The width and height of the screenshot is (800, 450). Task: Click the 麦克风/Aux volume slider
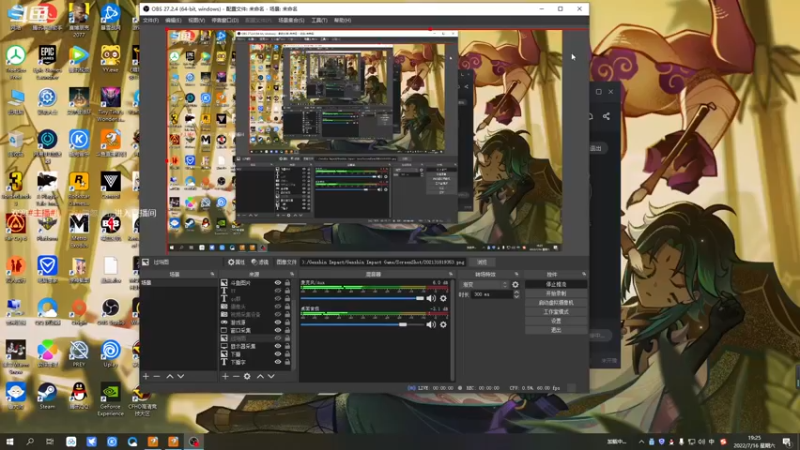[x=362, y=298]
